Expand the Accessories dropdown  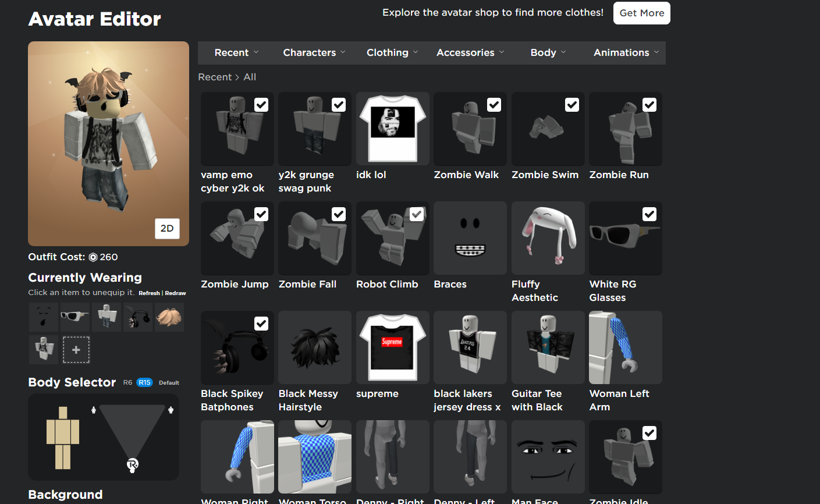click(x=470, y=52)
